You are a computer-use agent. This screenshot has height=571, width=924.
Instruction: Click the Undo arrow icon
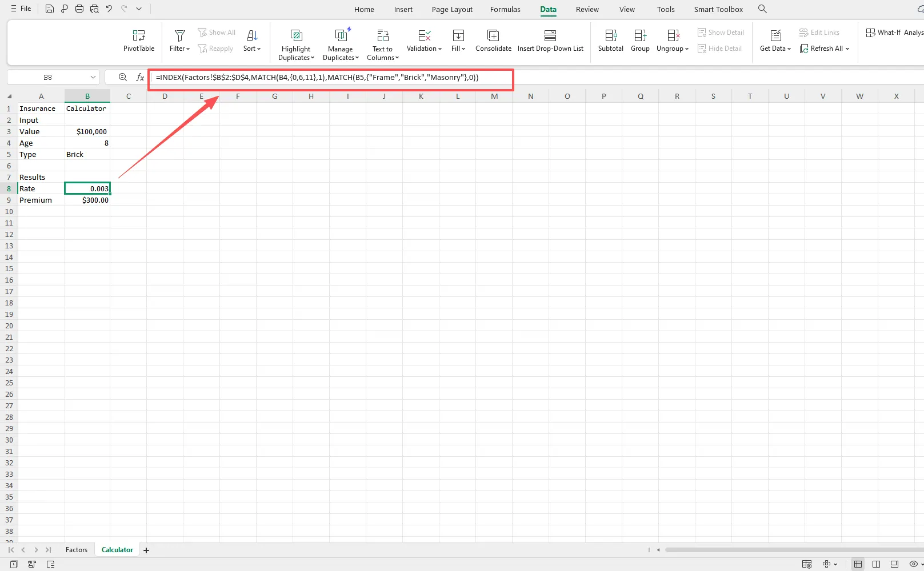tap(109, 9)
